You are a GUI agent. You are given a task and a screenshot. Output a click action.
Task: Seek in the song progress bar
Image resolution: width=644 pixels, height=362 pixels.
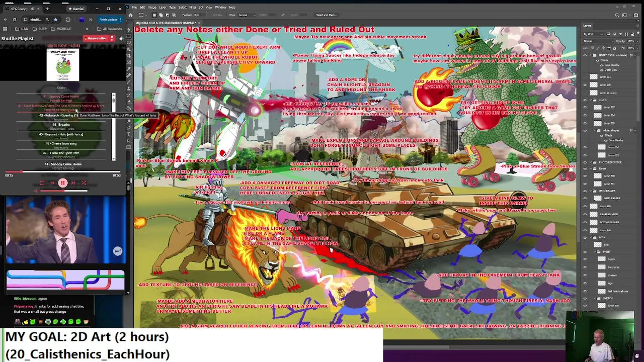coord(63,171)
